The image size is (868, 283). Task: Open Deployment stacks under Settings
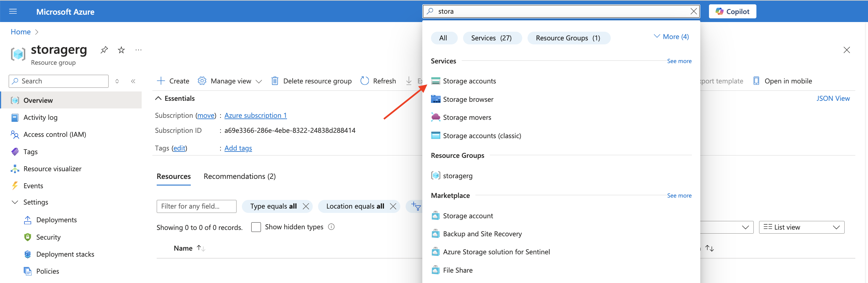(65, 254)
